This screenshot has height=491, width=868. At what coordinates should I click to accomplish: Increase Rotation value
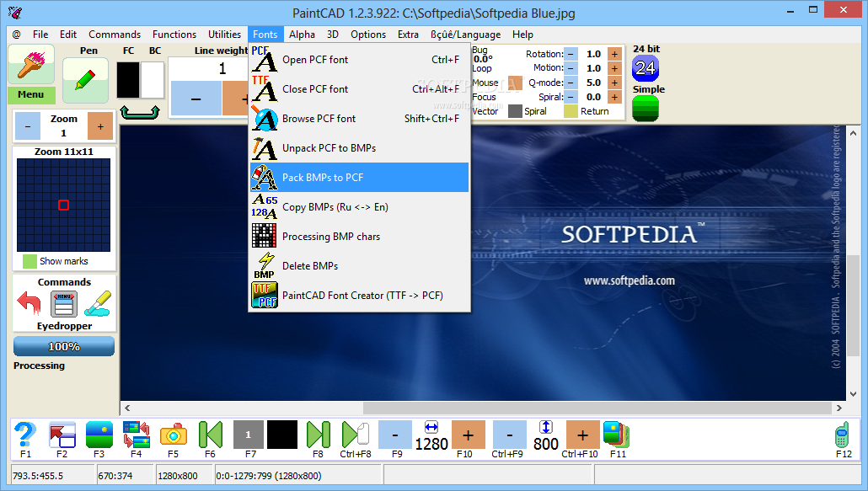point(614,54)
